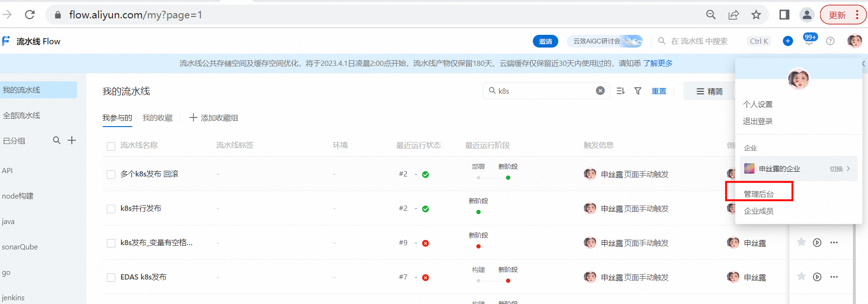Select 我的流水线 in sidebar
Image resolution: width=868 pixels, height=304 pixels.
[x=39, y=90]
